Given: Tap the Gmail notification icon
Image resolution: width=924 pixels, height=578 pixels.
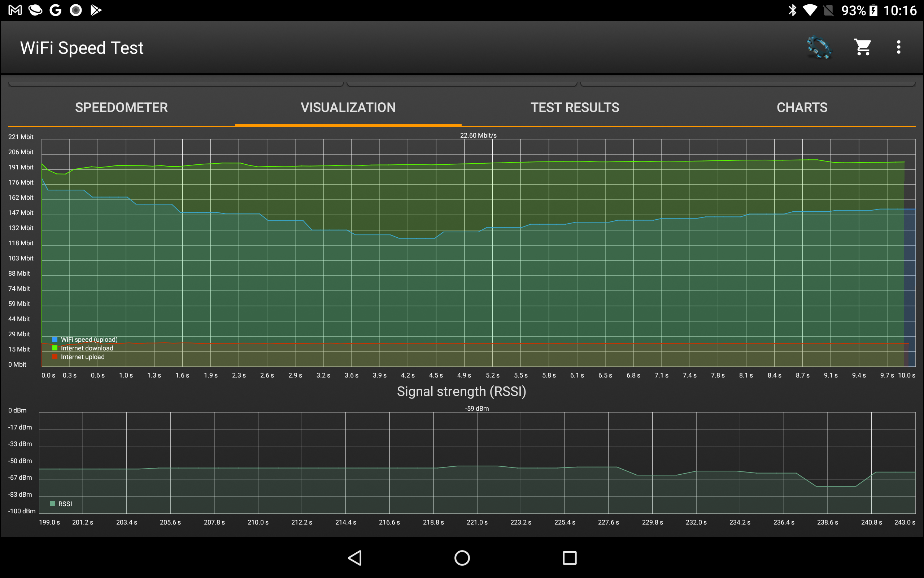Looking at the screenshot, I should [x=15, y=10].
